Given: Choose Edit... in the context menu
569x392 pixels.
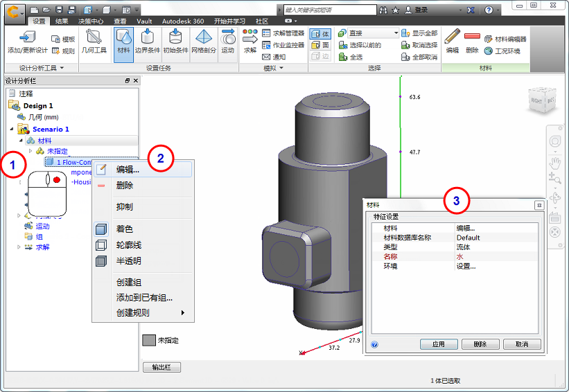Looking at the screenshot, I should tap(142, 170).
